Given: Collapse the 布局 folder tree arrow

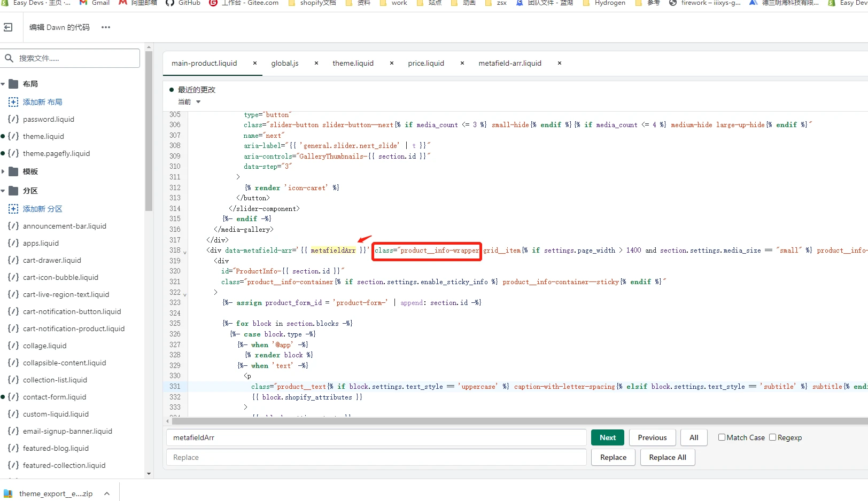Looking at the screenshot, I should pos(3,84).
